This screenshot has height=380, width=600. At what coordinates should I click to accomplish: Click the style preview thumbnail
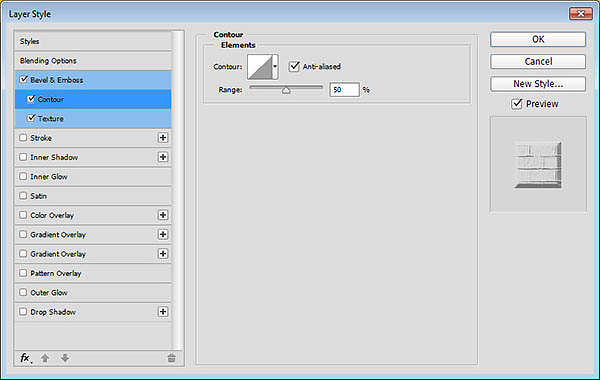[x=538, y=165]
